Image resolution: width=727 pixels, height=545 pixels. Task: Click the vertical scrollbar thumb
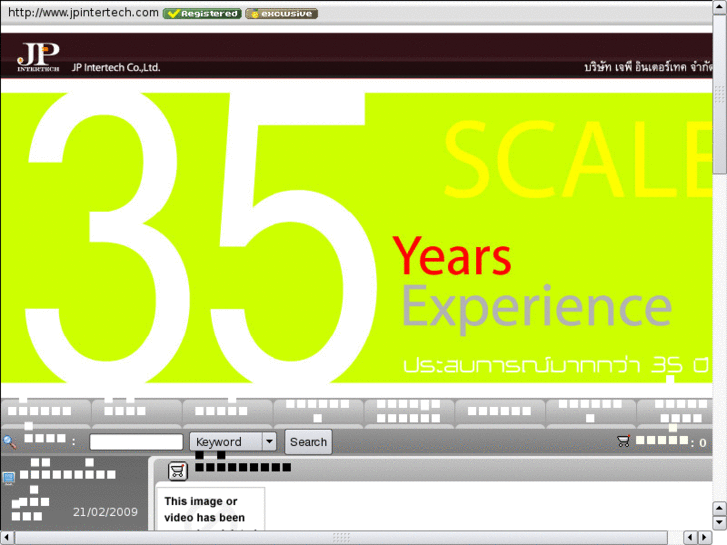click(x=720, y=96)
